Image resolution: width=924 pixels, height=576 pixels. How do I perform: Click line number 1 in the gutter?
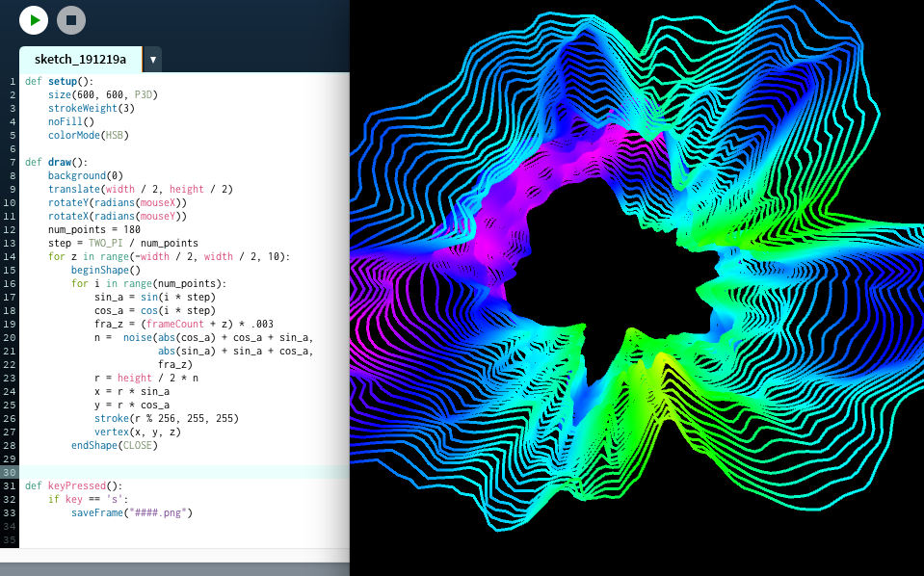[x=13, y=82]
